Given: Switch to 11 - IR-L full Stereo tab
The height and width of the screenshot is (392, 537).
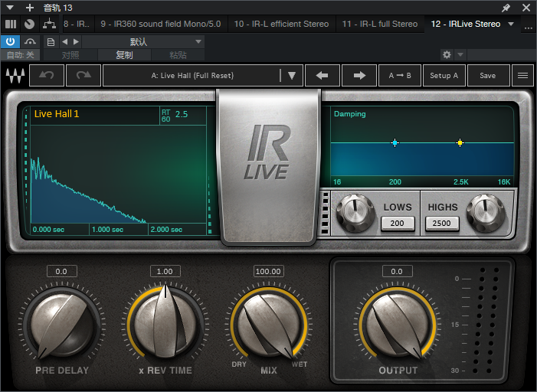Looking at the screenshot, I should 380,24.
